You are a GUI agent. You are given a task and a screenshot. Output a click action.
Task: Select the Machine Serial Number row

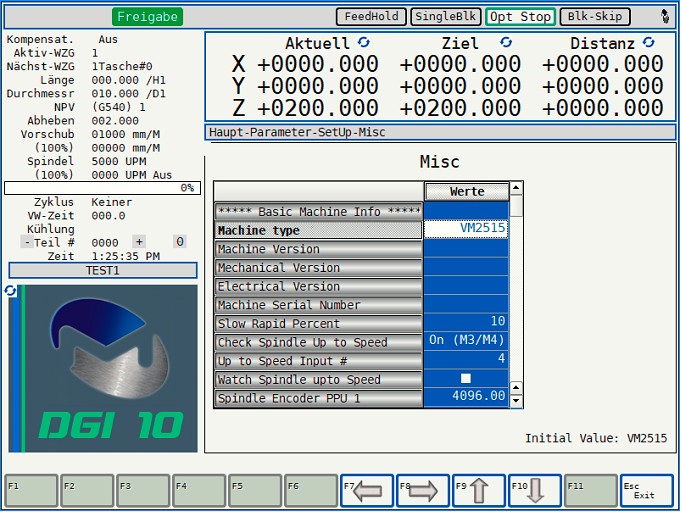[318, 305]
